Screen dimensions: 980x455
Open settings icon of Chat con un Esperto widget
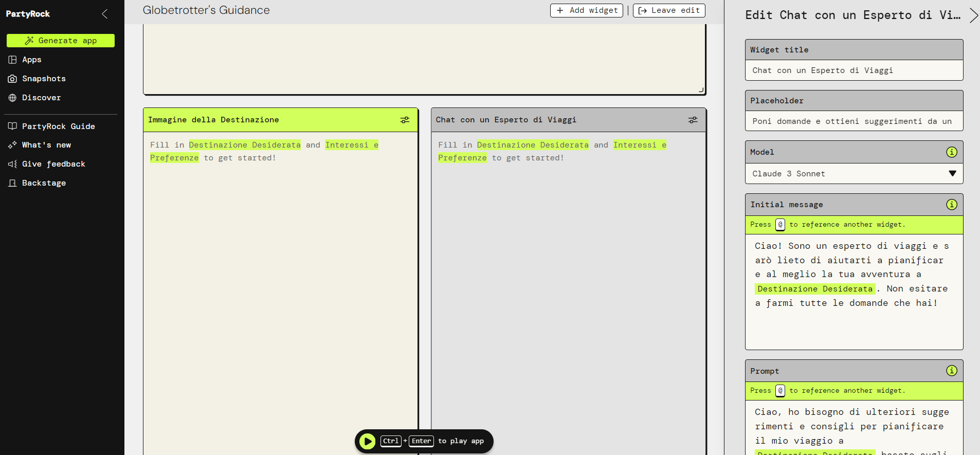pyautogui.click(x=693, y=120)
